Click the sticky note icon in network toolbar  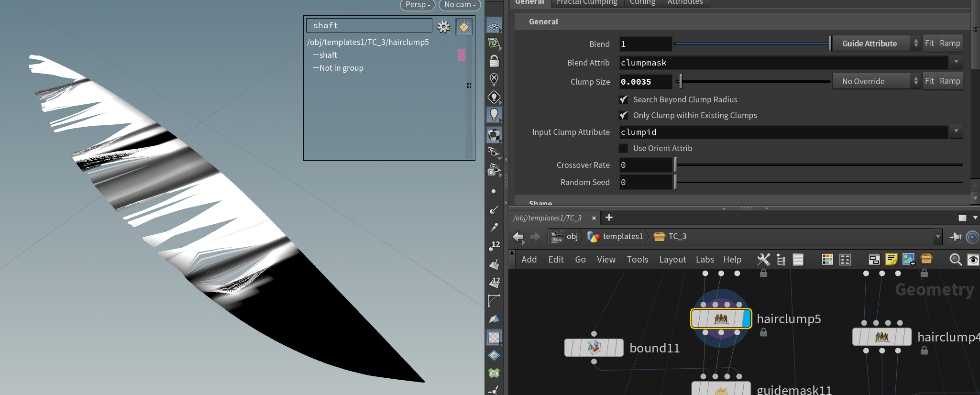tap(891, 259)
